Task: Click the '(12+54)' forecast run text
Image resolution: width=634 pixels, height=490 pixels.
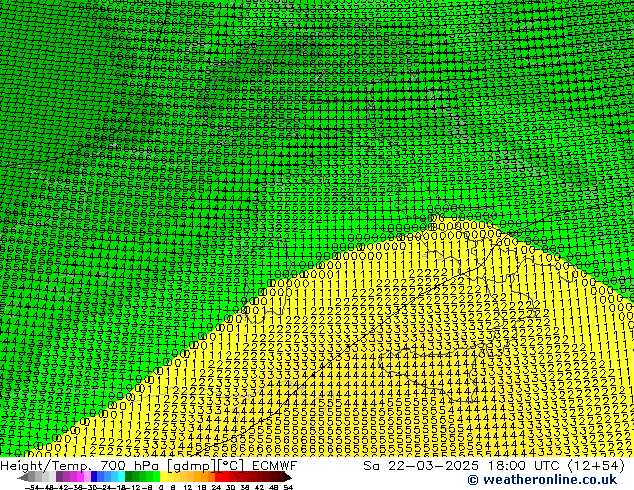Action: pyautogui.click(x=596, y=466)
